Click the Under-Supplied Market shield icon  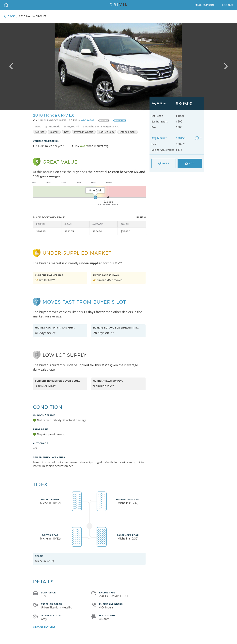pos(37,253)
